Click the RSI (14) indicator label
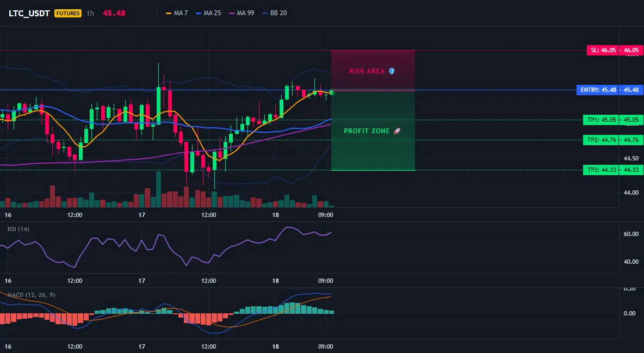Image resolution: width=644 pixels, height=353 pixels. (18, 229)
